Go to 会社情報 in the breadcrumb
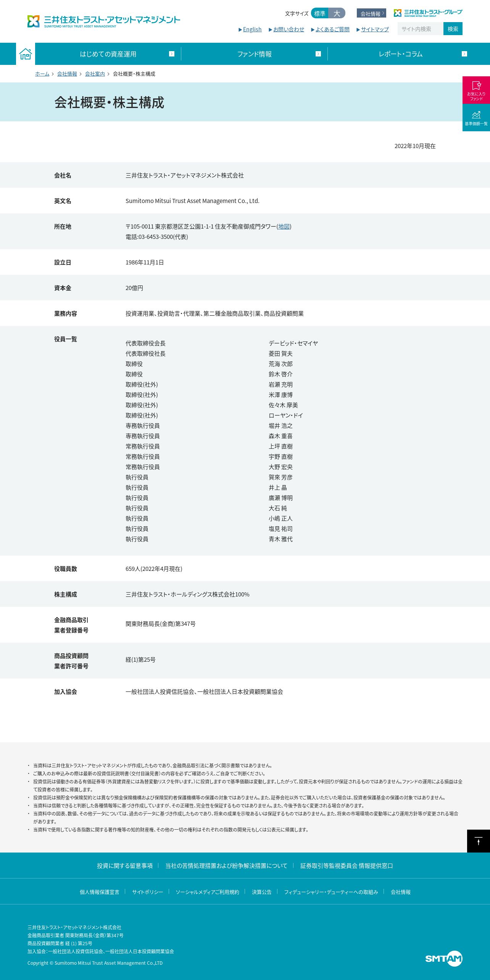 [x=67, y=74]
